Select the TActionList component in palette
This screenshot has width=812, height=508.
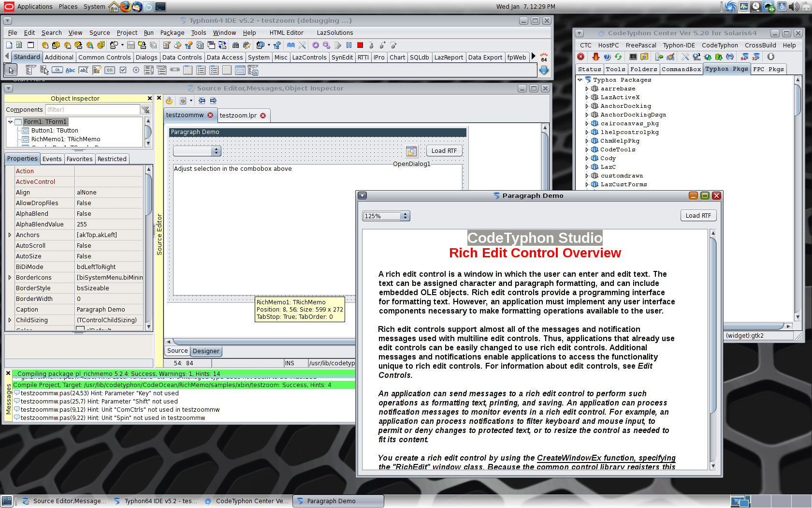point(253,71)
